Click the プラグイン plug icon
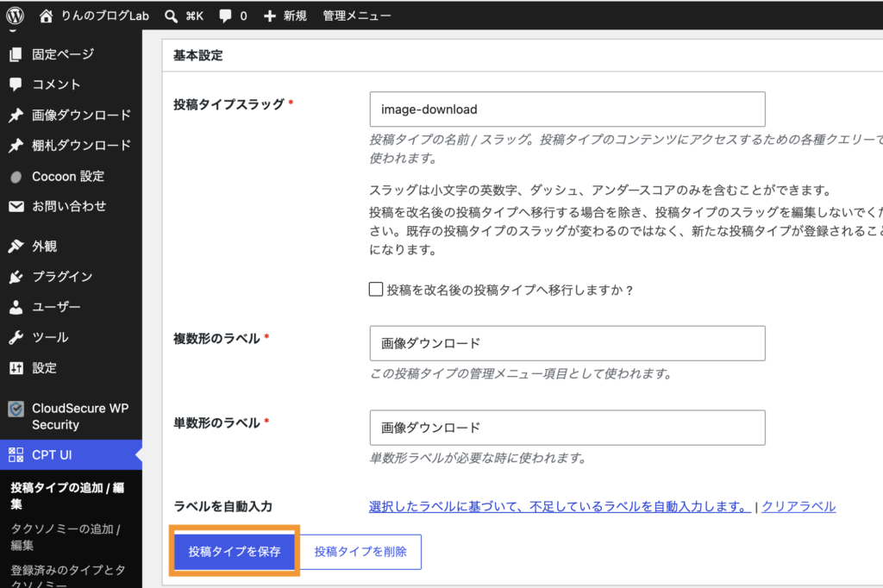Viewport: 883px width, 588px height. pos(16,277)
